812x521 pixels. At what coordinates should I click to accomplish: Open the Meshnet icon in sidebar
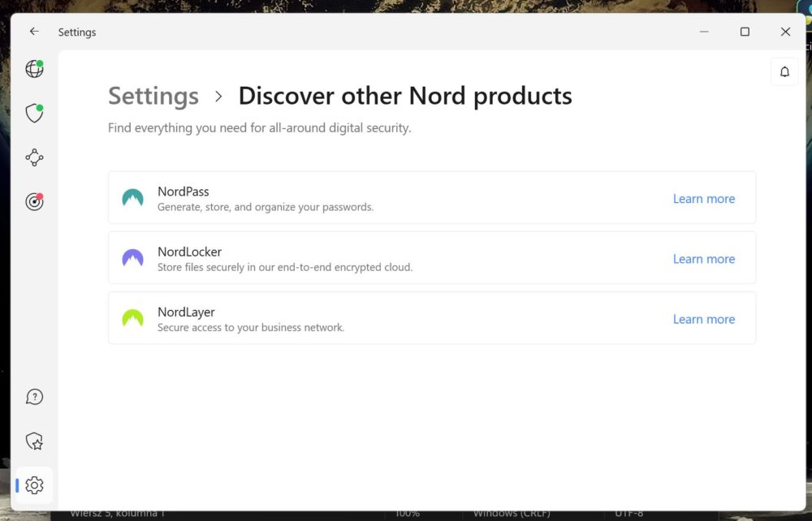tap(34, 157)
